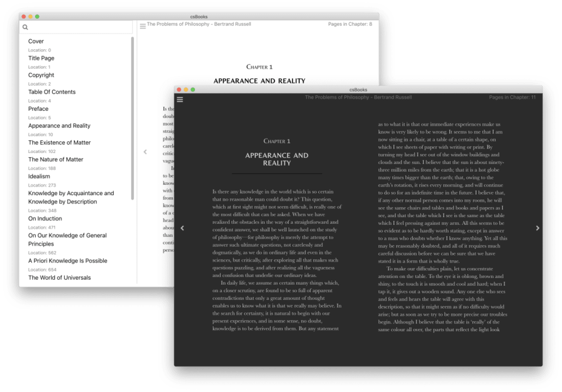Select A Priori Knowledge Is Possible
Image resolution: width=562 pixels, height=392 pixels.
67,261
